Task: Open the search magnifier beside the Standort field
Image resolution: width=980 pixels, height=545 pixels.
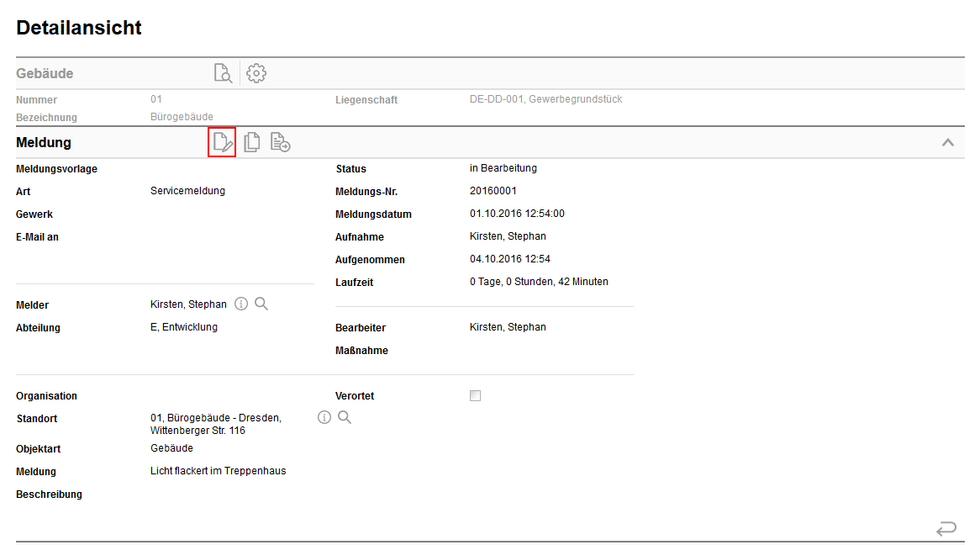Action: (345, 416)
